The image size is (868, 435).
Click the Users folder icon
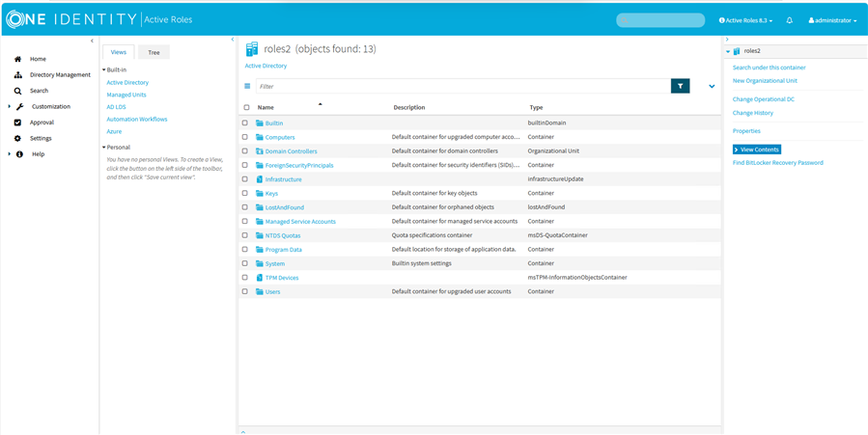click(x=260, y=291)
